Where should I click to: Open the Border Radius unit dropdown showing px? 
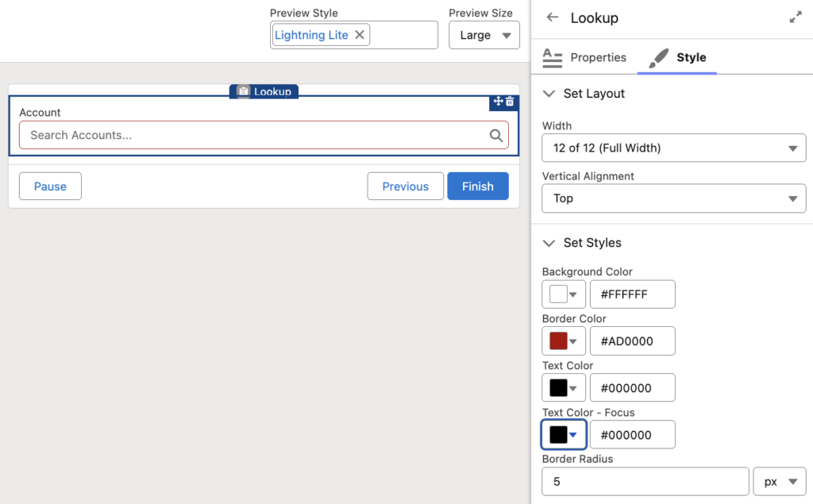779,481
